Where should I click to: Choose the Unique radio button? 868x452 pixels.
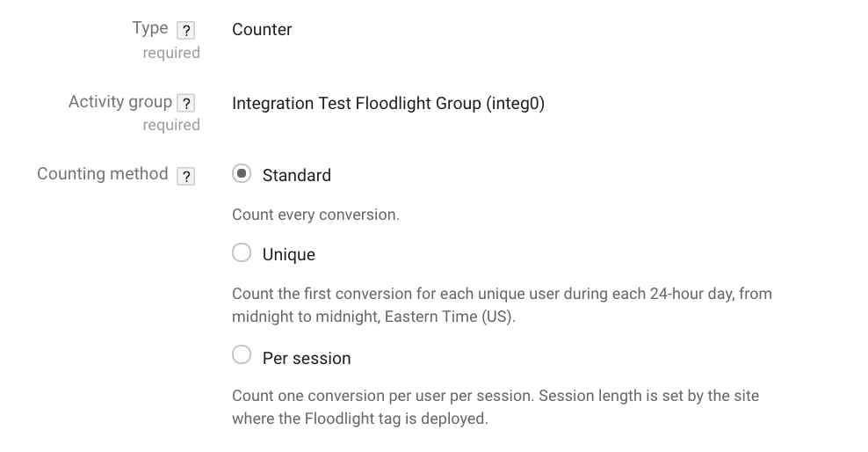pyautogui.click(x=242, y=252)
